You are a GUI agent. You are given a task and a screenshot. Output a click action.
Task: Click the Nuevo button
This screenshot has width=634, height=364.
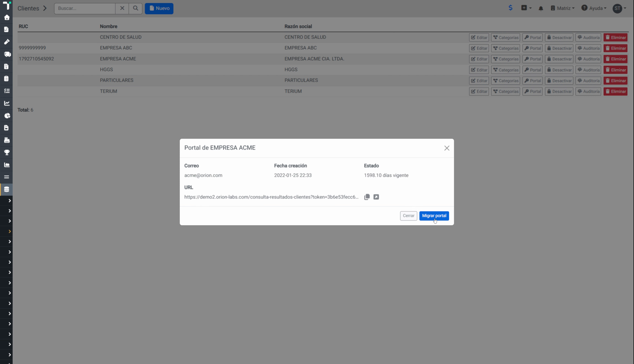(x=159, y=8)
